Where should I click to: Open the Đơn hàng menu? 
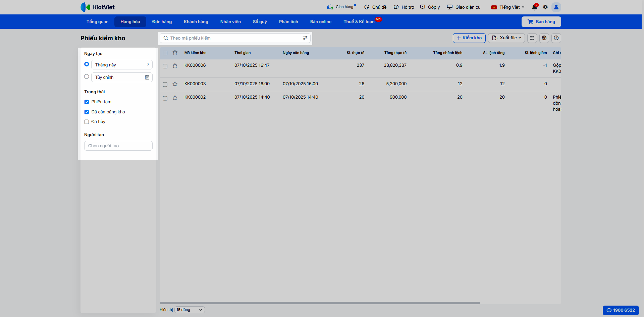click(x=162, y=22)
